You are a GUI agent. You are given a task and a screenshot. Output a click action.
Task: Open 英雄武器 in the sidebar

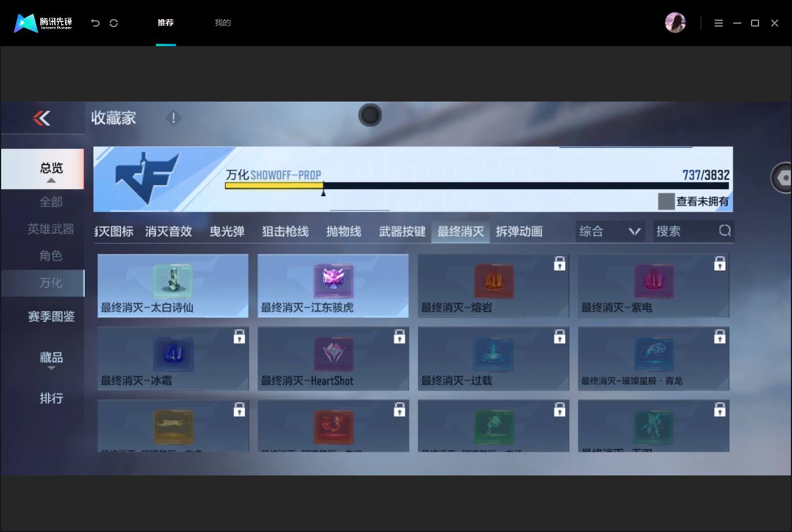pyautogui.click(x=51, y=229)
